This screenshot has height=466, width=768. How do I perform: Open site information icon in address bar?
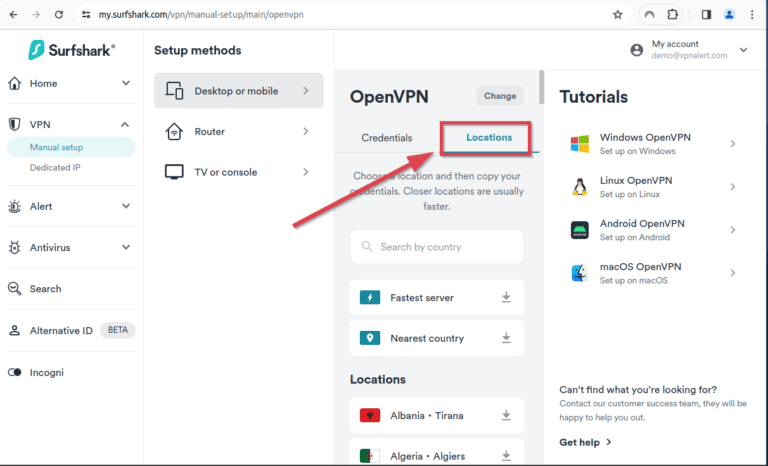tap(86, 15)
